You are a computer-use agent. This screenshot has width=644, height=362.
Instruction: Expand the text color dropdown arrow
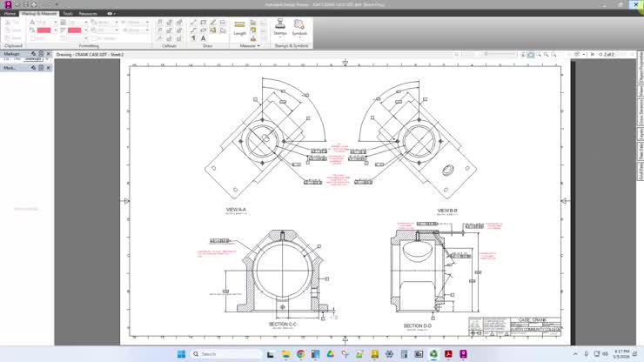(x=56, y=30)
